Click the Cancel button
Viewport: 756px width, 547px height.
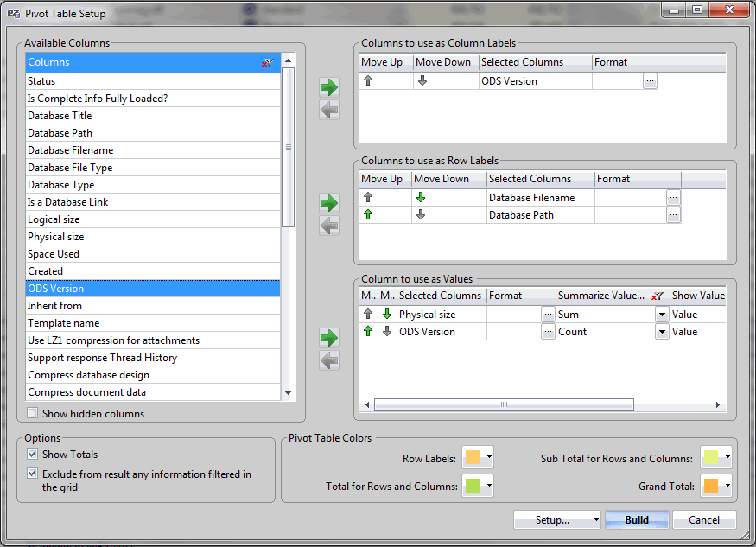[704, 519]
